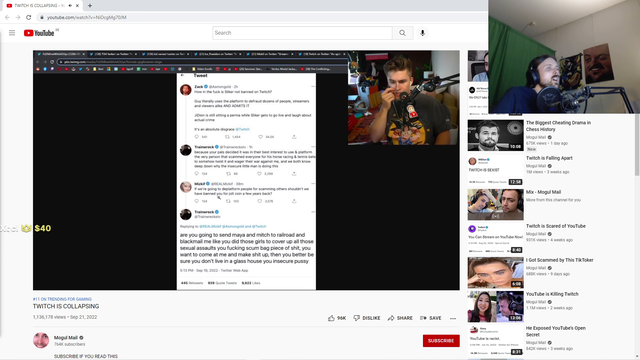Like the video with thumbs up
The width and height of the screenshot is (640, 360).
[x=337, y=318]
